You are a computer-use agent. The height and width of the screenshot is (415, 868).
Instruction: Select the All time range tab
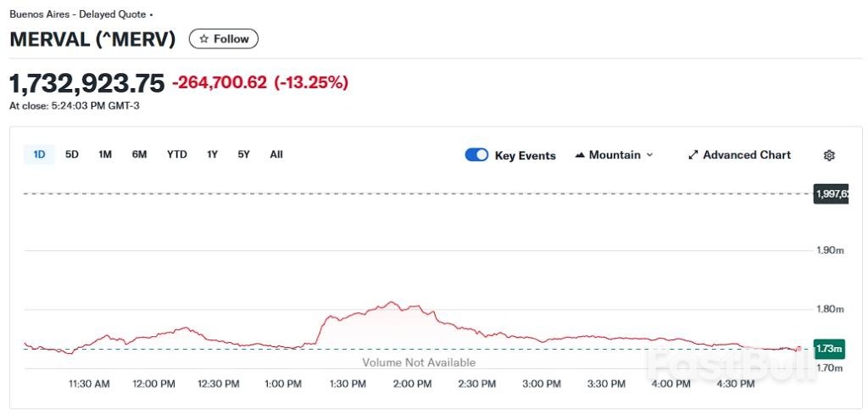tap(276, 154)
